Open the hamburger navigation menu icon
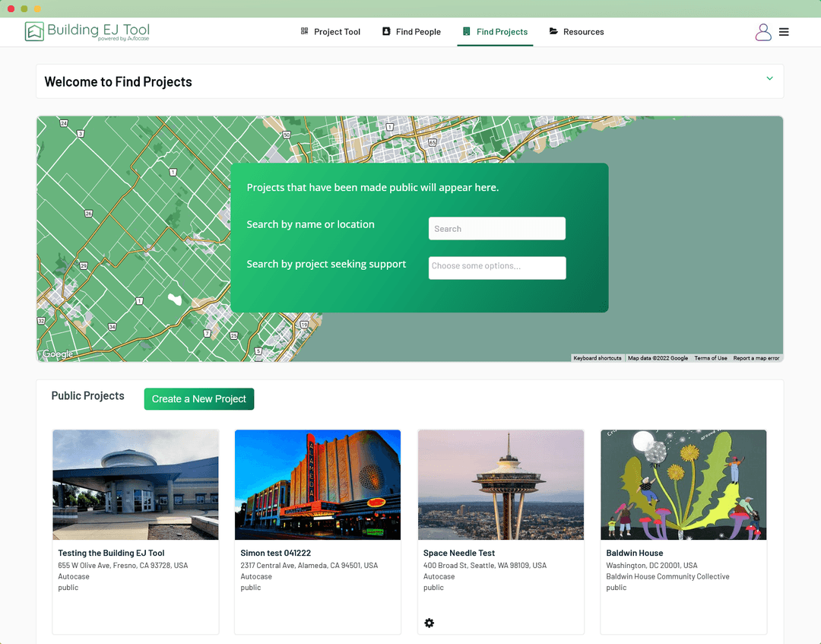The image size is (821, 644). [784, 32]
